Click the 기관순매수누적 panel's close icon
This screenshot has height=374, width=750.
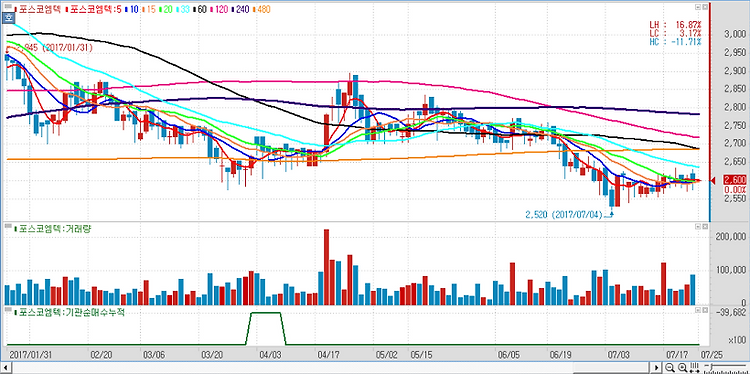705,310
